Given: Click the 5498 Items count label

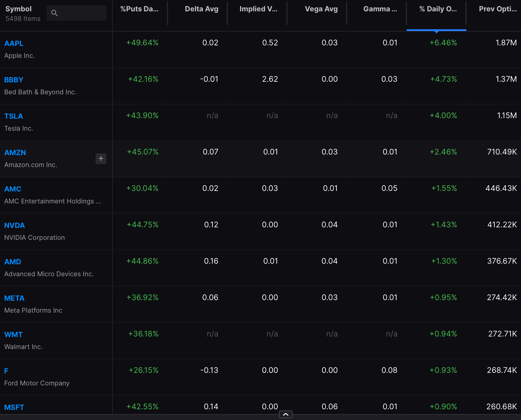Looking at the screenshot, I should (23, 18).
